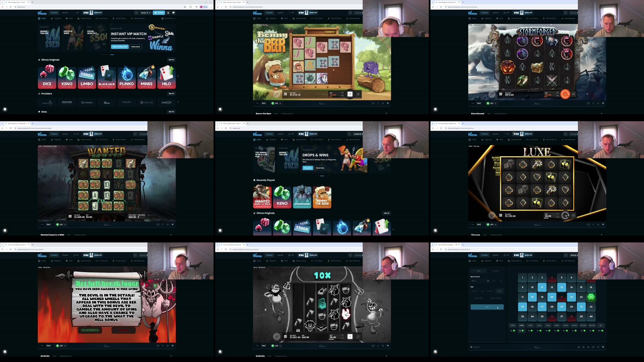The width and height of the screenshot is (644, 362).
Task: Select the Sports tab in the Instant VIP Match lobby
Action: pyautogui.click(x=65, y=13)
